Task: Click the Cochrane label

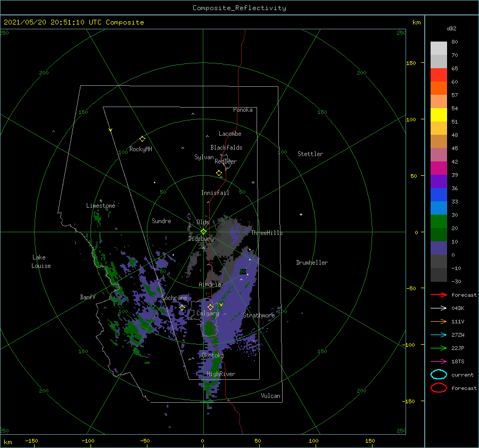Action: (x=174, y=298)
